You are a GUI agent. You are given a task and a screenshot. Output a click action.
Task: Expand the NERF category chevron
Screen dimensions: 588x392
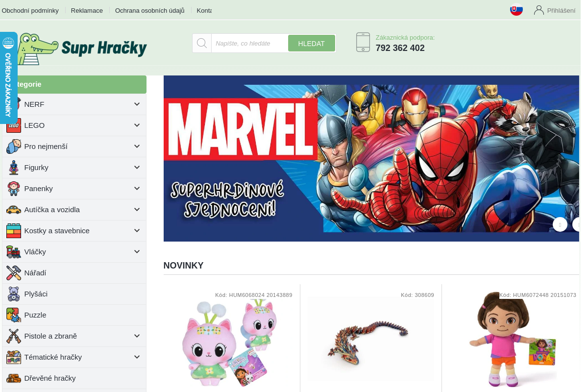coord(137,104)
